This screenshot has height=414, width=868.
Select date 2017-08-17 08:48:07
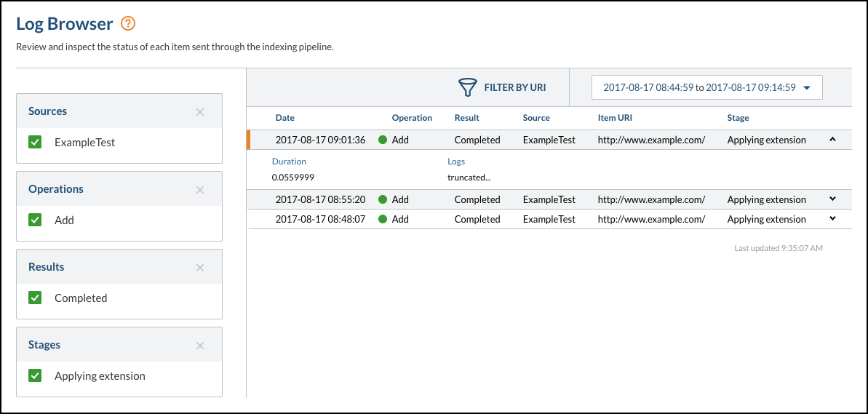coord(321,219)
